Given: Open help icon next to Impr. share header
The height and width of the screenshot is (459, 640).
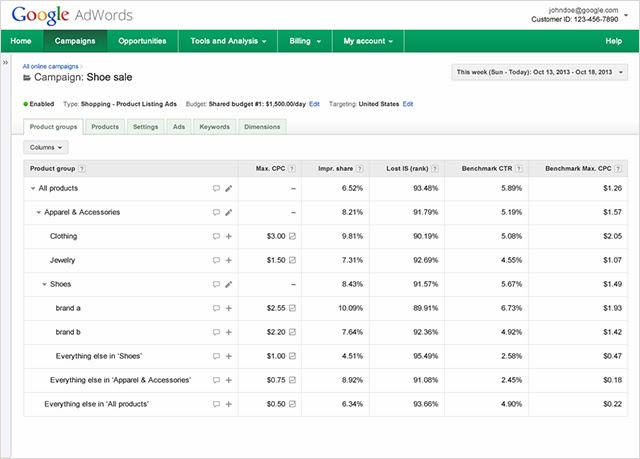Looking at the screenshot, I should (x=360, y=169).
